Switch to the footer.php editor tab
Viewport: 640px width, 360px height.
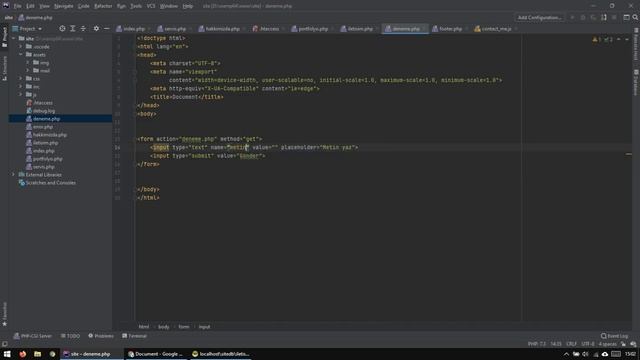tap(450, 29)
